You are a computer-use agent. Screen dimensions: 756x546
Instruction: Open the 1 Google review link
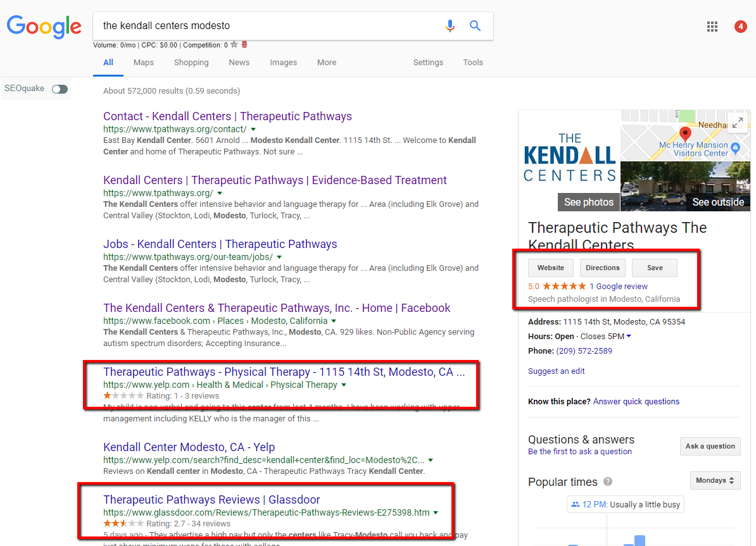(x=619, y=286)
